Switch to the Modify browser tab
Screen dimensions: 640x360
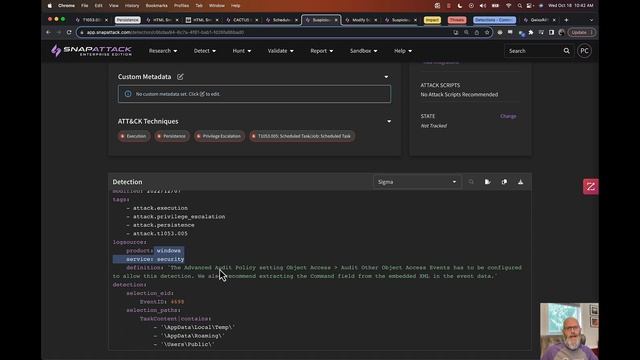pos(362,20)
